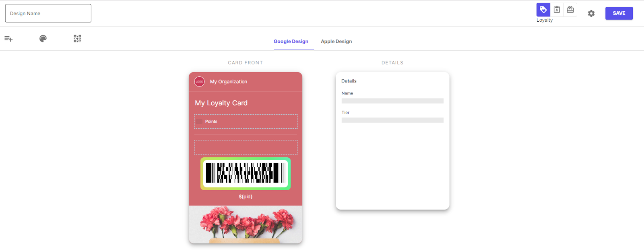Click the Tier detail field bar
The image size is (644, 251).
(x=392, y=120)
